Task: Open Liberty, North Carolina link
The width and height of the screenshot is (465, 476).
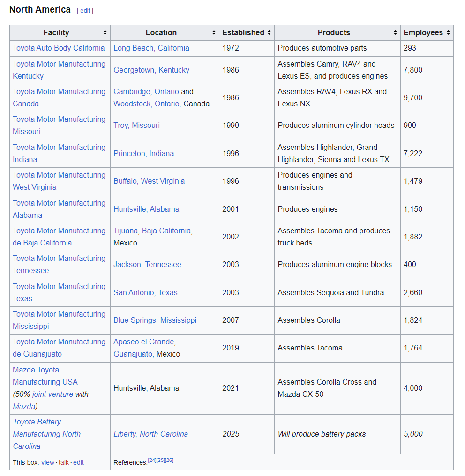Action: [150, 434]
